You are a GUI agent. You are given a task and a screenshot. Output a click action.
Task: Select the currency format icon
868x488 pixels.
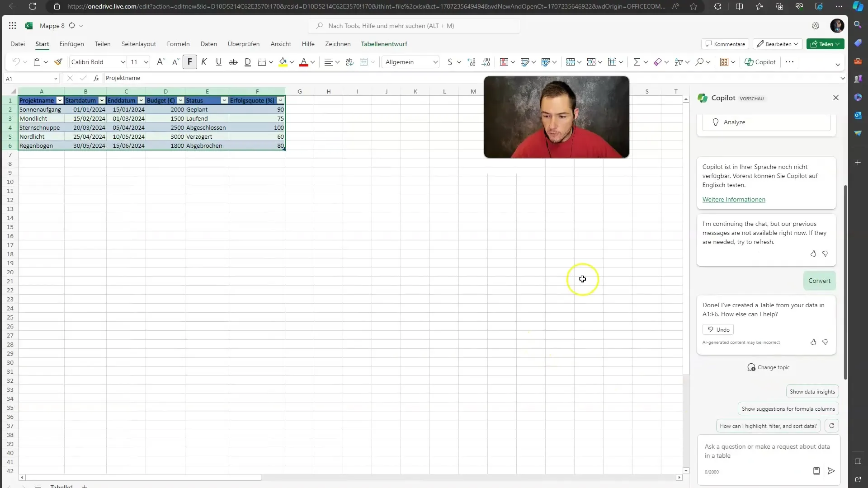pos(449,62)
